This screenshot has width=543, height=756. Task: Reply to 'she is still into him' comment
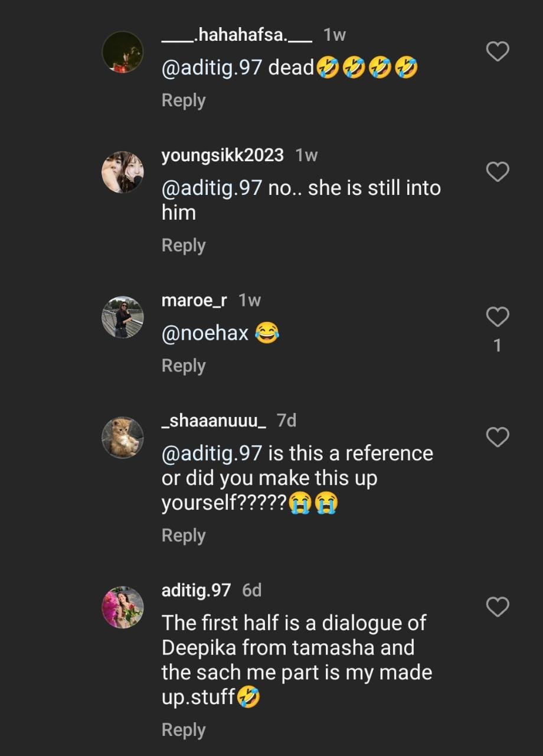tap(184, 245)
